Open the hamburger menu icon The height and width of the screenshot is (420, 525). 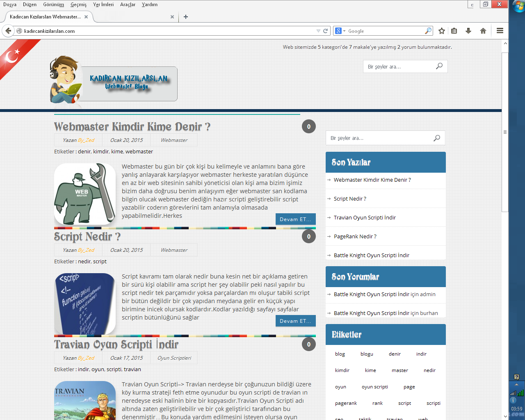500,31
